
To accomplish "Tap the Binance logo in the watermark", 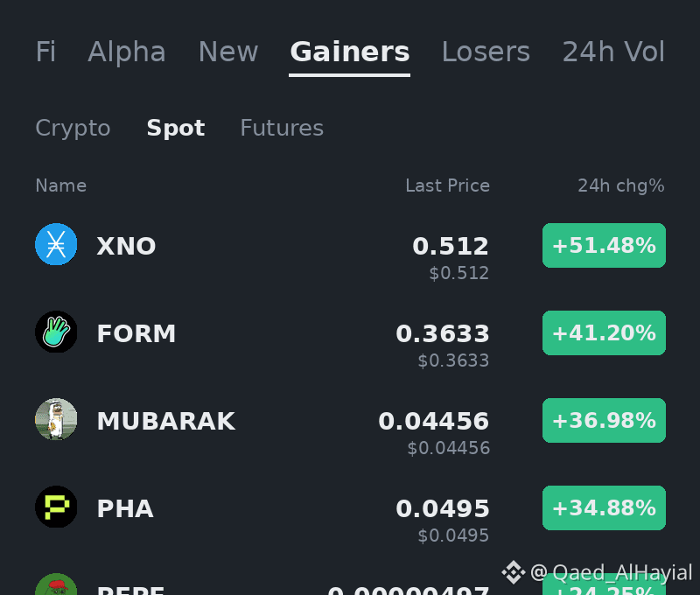I will click(x=514, y=572).
